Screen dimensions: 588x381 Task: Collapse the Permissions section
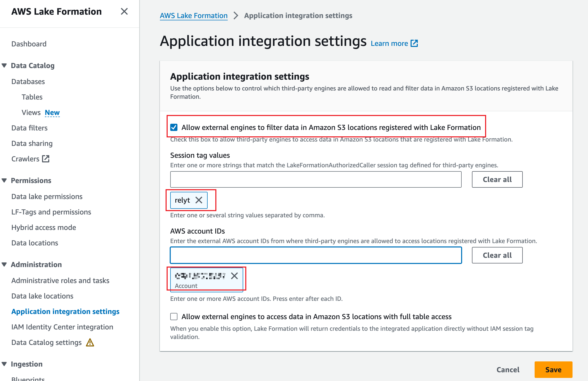click(4, 180)
